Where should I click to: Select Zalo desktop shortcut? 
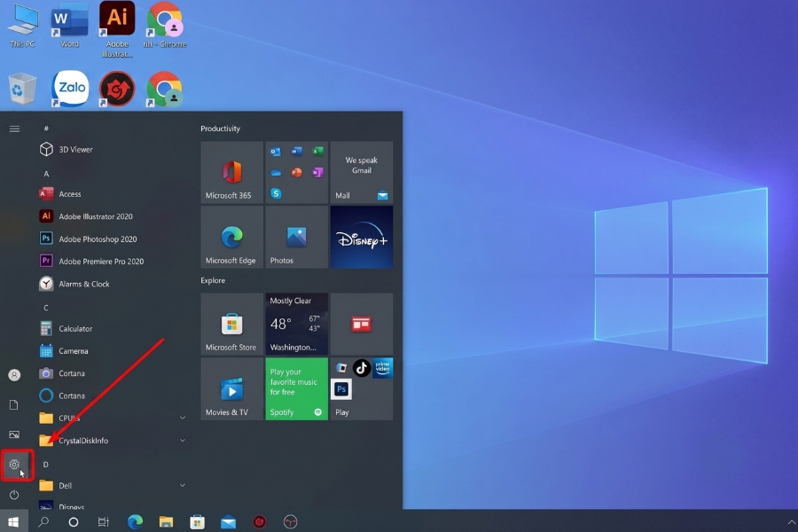[x=70, y=89]
